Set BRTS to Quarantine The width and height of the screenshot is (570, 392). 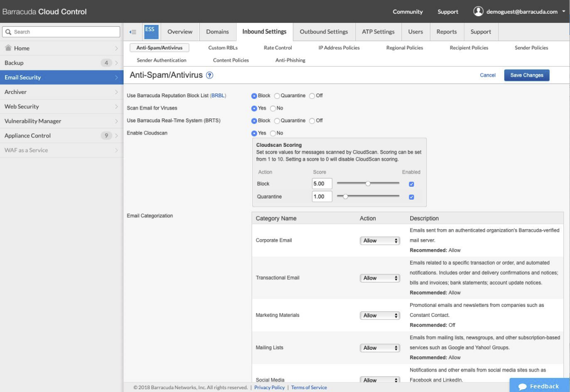point(277,121)
